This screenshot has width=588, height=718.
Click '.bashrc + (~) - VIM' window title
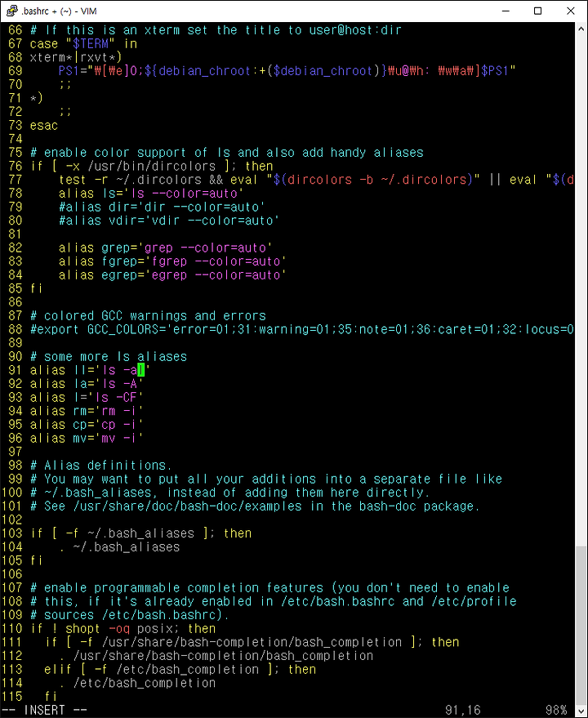coord(59,11)
